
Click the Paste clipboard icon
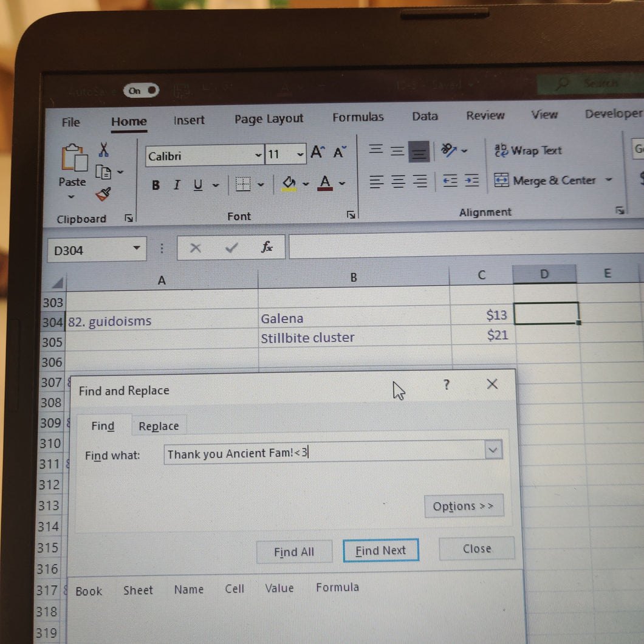click(74, 158)
